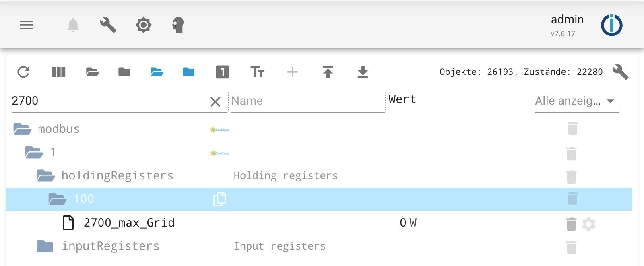
Task: Toggle object names text-size icon
Action: pos(257,72)
